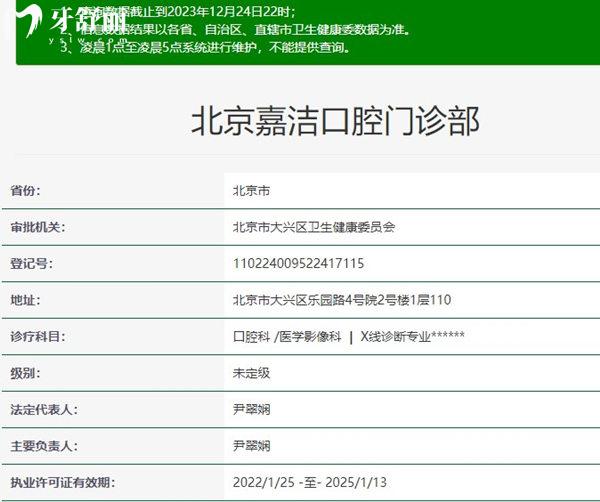
Task: Click 北京市大兴区卫生健康委员会 value
Action: click(x=314, y=227)
